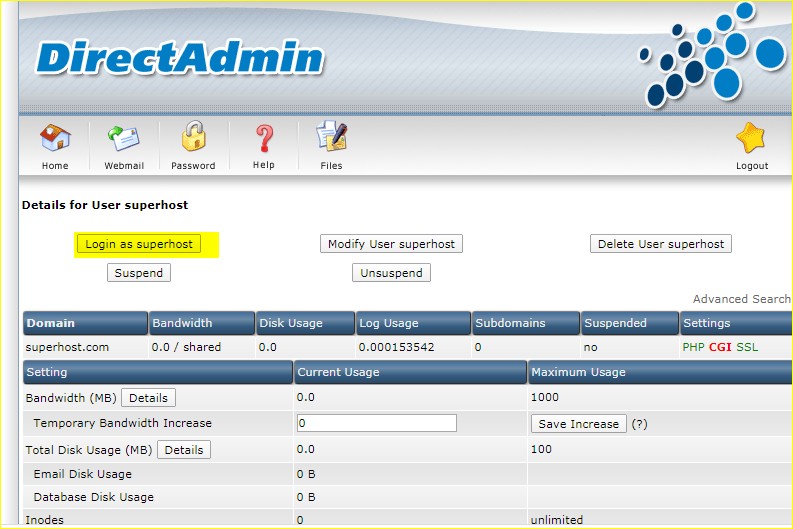Click the Unsuspend button
793x529 pixels.
tap(391, 273)
